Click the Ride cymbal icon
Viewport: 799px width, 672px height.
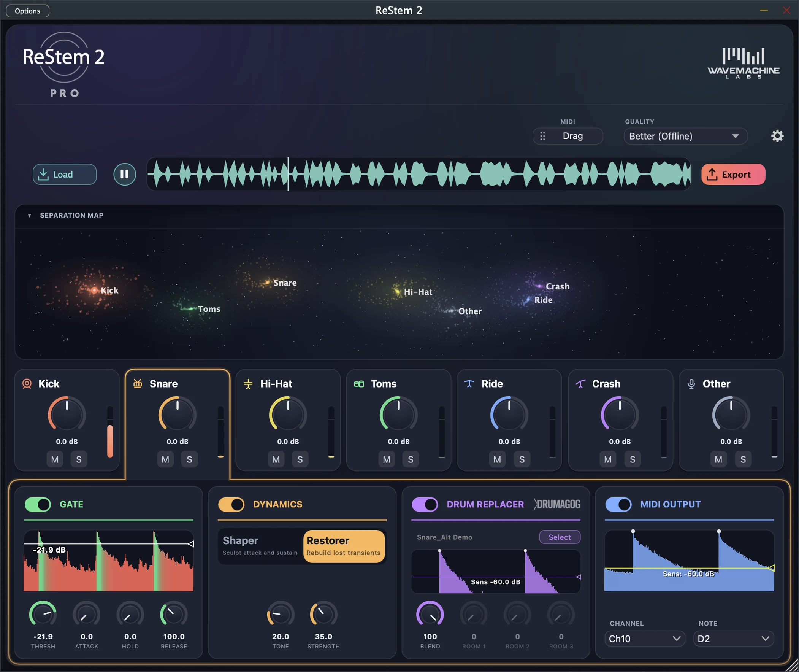coord(469,384)
